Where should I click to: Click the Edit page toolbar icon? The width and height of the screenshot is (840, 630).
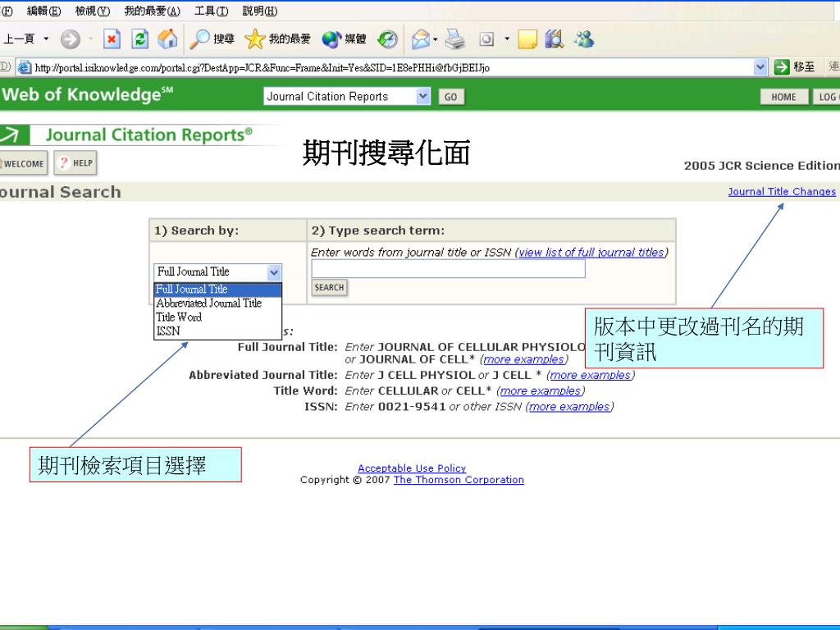486,39
